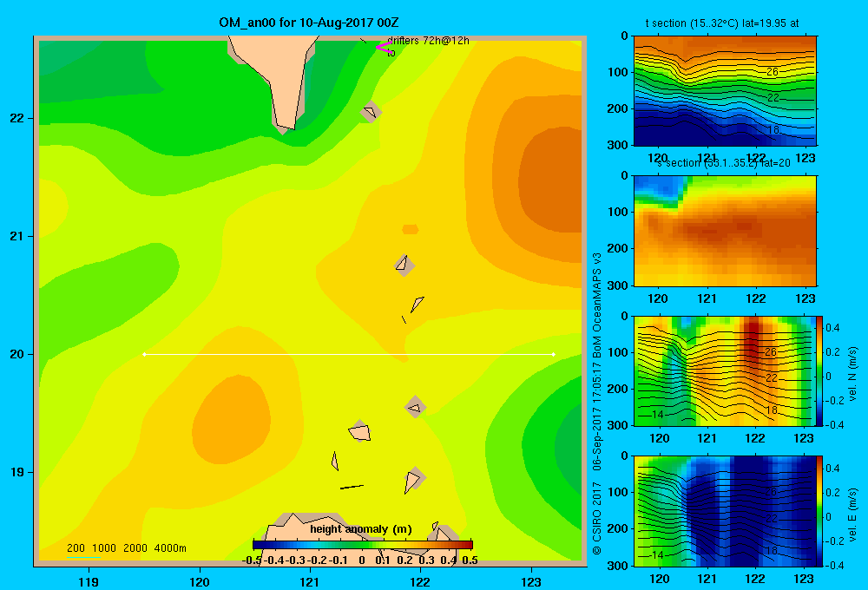
Task: Click the small island near 122E 20.8N
Action: coord(404,265)
